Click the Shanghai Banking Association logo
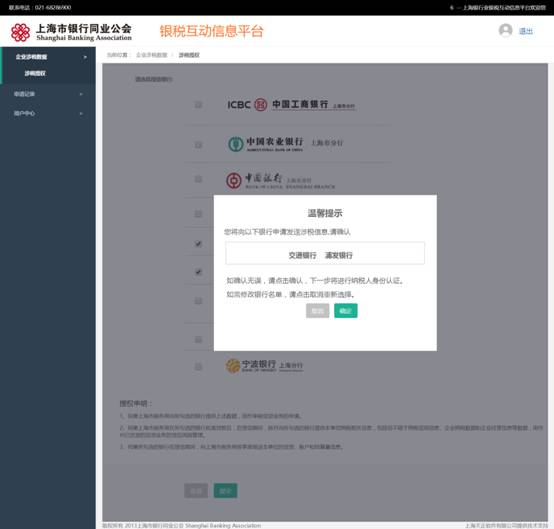 (71, 32)
